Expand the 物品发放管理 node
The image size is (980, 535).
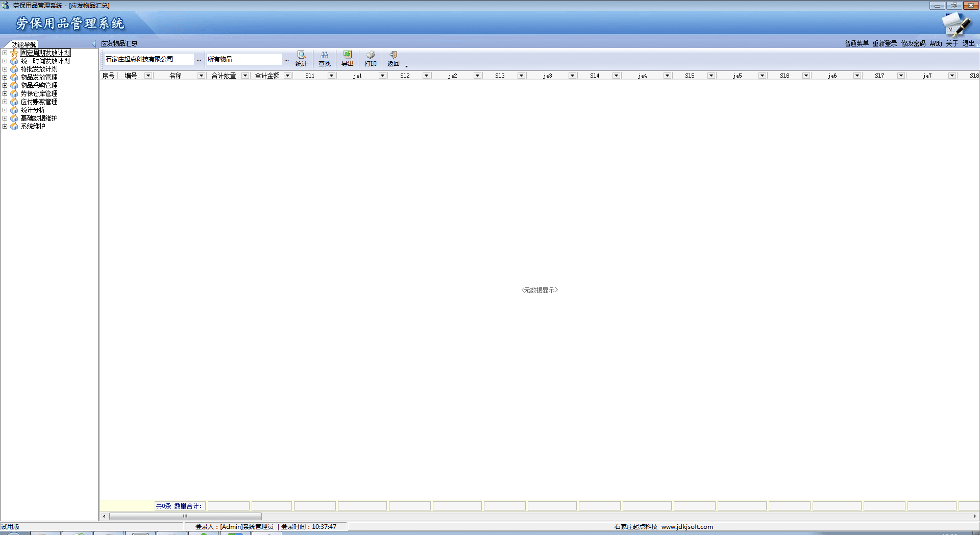(x=5, y=78)
